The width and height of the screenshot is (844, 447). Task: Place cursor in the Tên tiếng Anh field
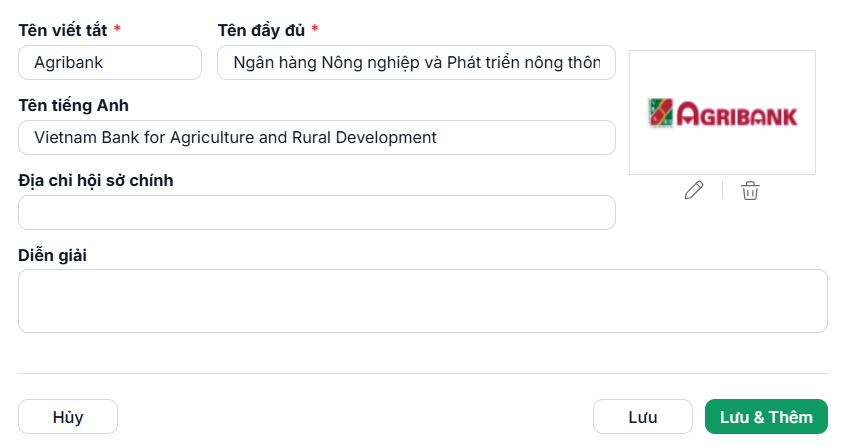click(316, 137)
